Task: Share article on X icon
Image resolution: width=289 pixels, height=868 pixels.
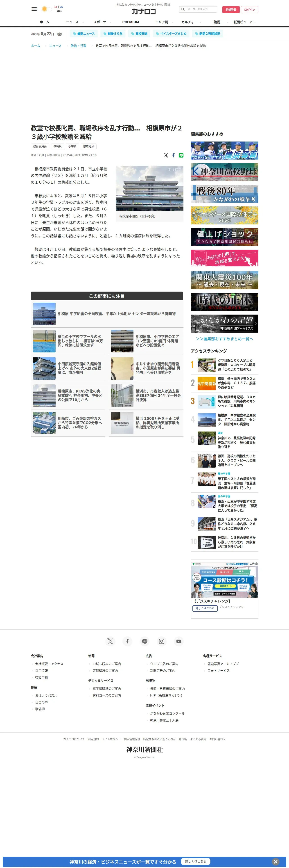Action: (166, 155)
